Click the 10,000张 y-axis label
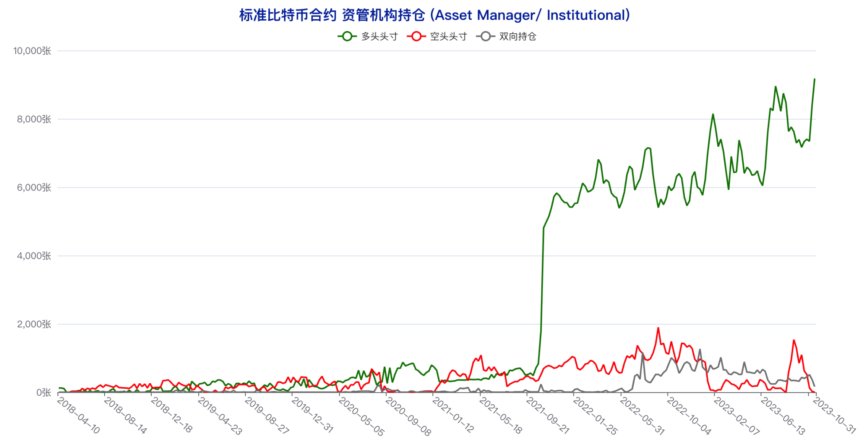The image size is (868, 445). [x=32, y=51]
